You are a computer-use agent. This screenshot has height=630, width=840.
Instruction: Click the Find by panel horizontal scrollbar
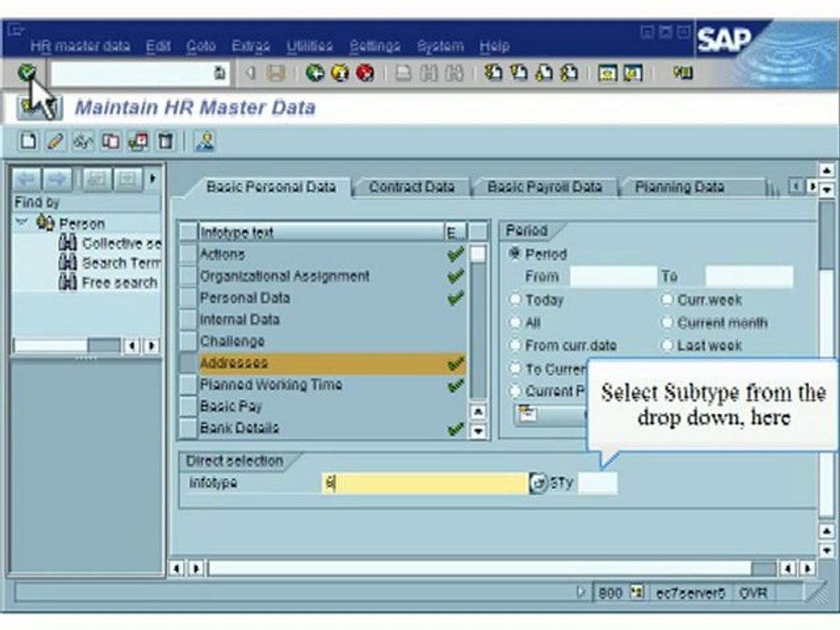(x=67, y=346)
